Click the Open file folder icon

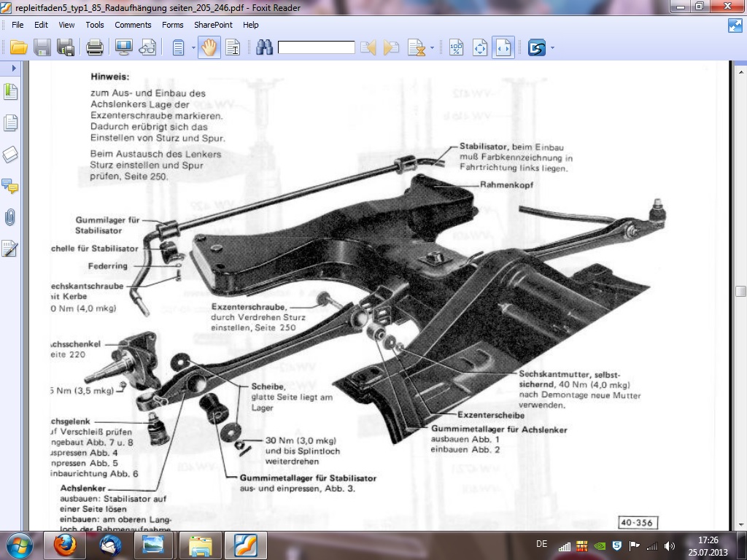coord(18,48)
